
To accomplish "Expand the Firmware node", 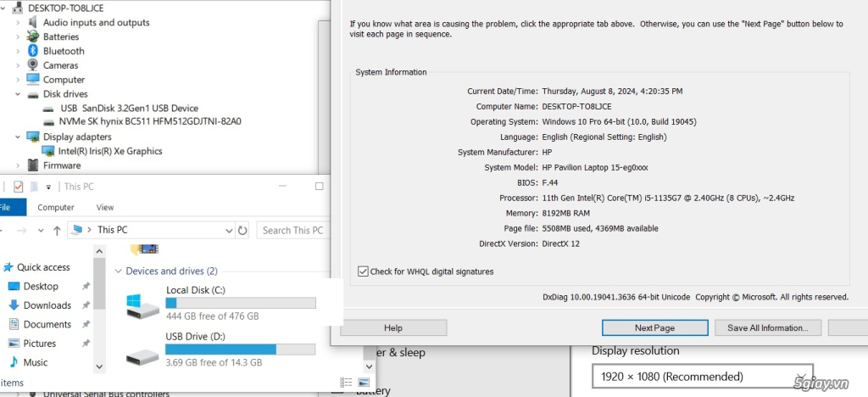I will (18, 165).
